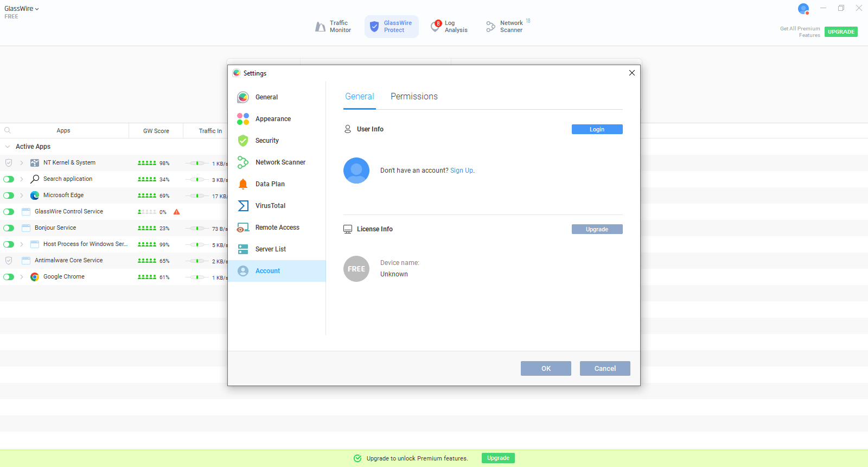Expand the Host Process for Windows row

pyautogui.click(x=22, y=244)
